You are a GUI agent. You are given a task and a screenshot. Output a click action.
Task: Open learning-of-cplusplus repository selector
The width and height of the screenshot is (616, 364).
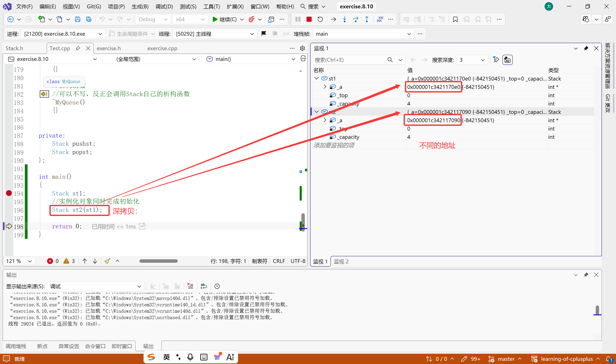point(566,359)
